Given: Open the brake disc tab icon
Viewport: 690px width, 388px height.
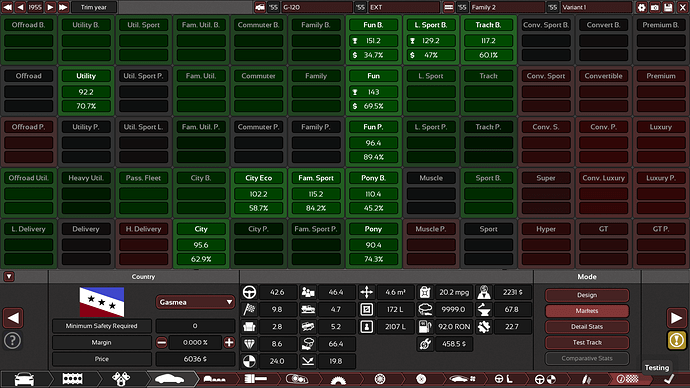Looking at the screenshot, I should coord(421,379).
